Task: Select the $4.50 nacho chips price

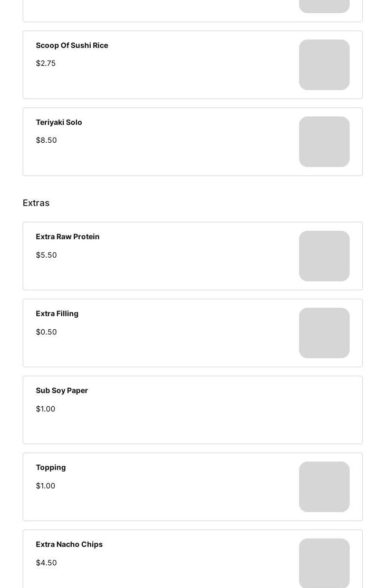Action: point(46,563)
